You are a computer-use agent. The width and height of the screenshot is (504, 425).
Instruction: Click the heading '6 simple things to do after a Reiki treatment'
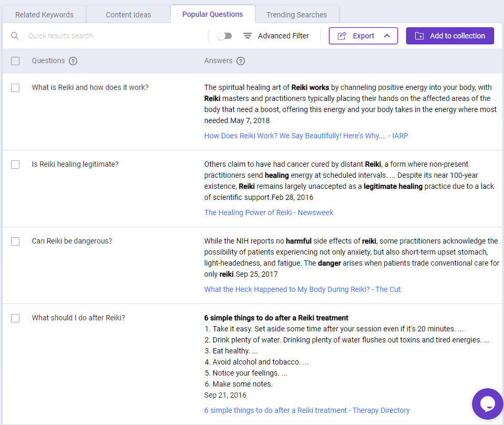pos(276,318)
